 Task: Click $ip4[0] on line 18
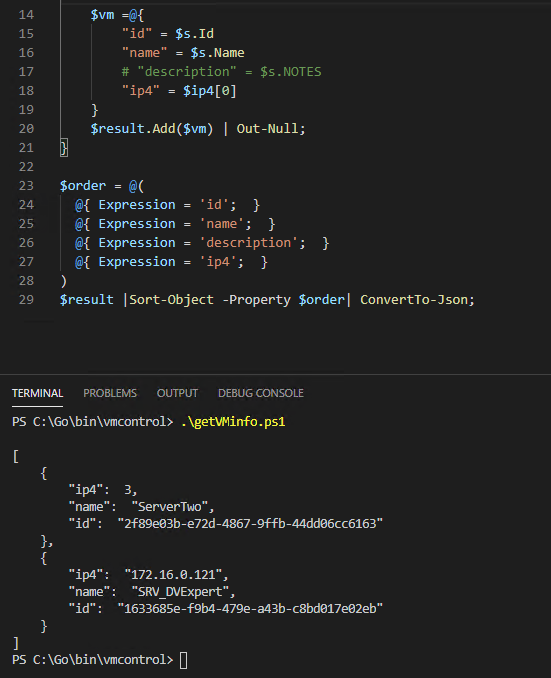click(x=210, y=91)
